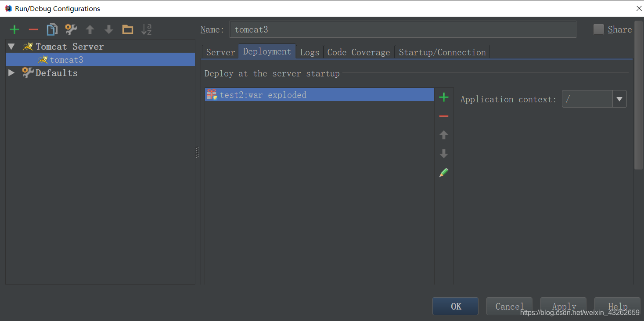Click the Defaults wrench icon

28,72
